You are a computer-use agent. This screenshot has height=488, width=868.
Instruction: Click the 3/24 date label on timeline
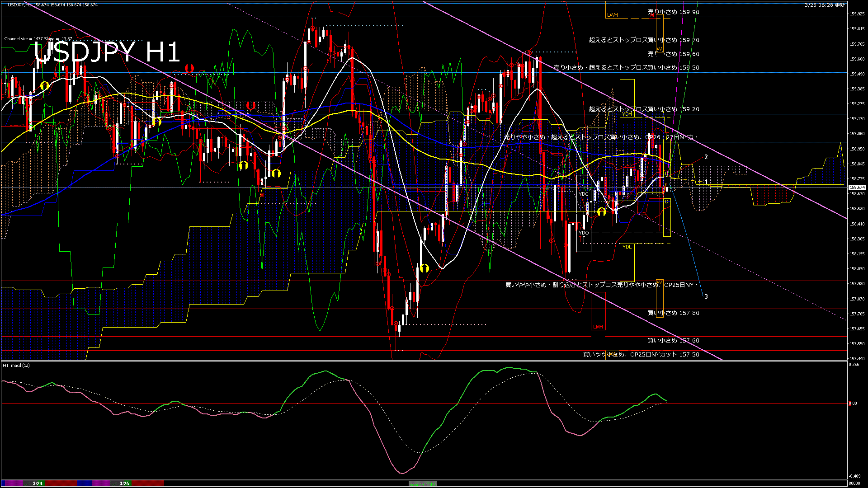pyautogui.click(x=38, y=483)
